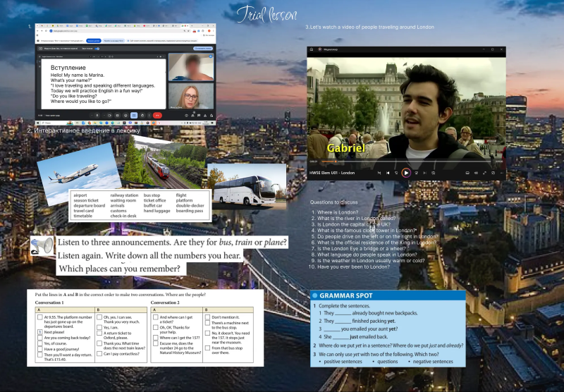
Task: Click the dark blue button in Chrome infobar
Action: click(x=94, y=41)
